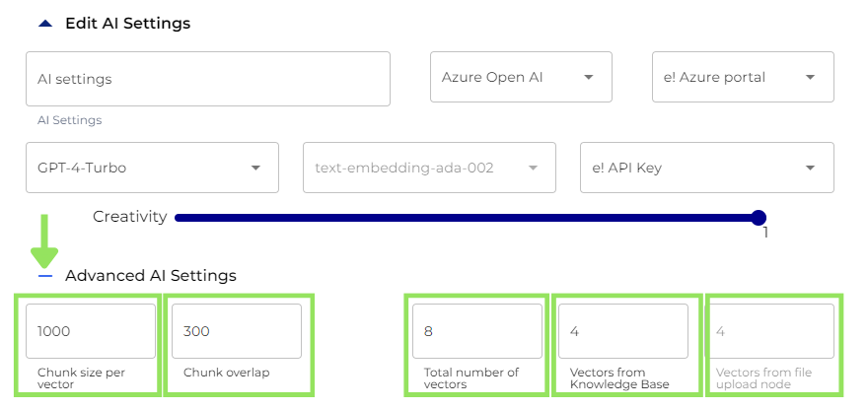Collapse Edit AI Settings using the triangle icon
868x409 pixels.
click(44, 24)
